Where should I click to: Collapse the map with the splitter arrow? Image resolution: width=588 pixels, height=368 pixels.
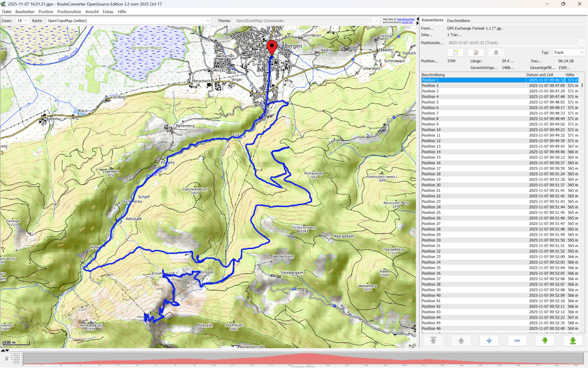click(418, 19)
